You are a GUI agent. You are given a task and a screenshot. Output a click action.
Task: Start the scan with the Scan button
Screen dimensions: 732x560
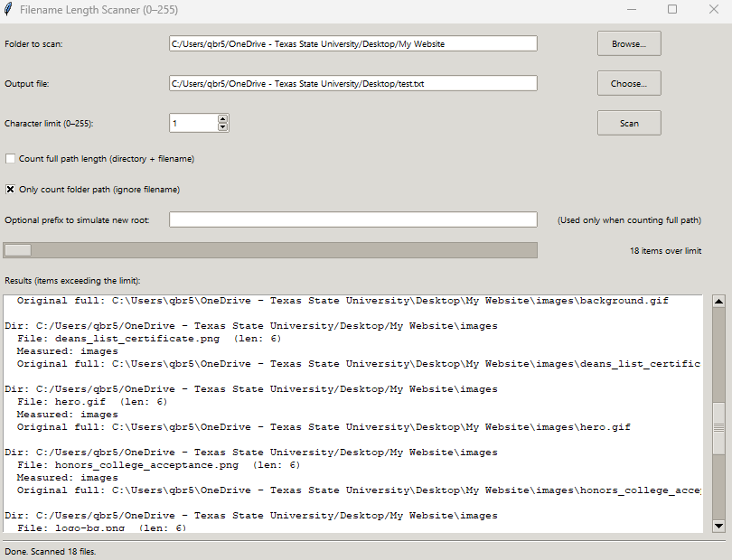[628, 123]
